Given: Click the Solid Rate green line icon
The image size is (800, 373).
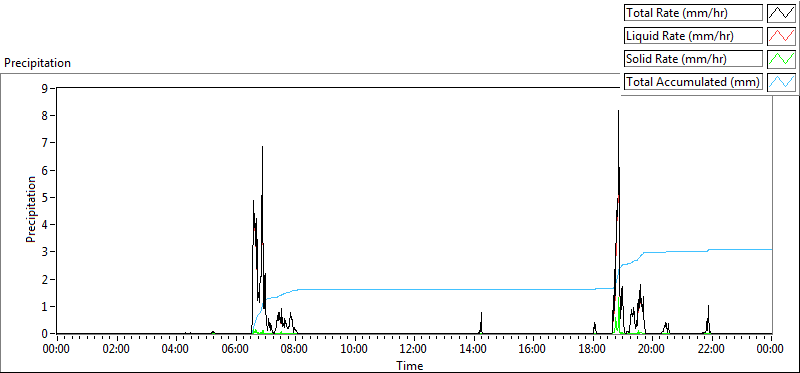Looking at the screenshot, I should tap(782, 59).
